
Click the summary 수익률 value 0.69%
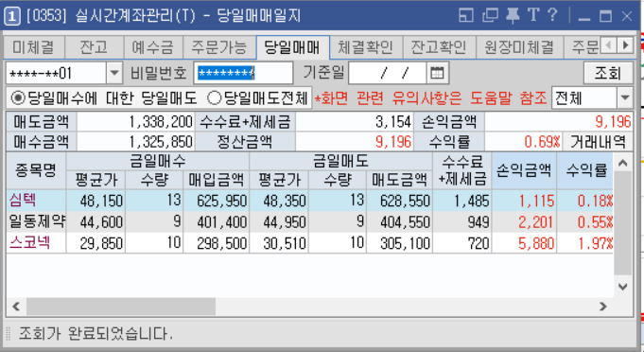(542, 142)
